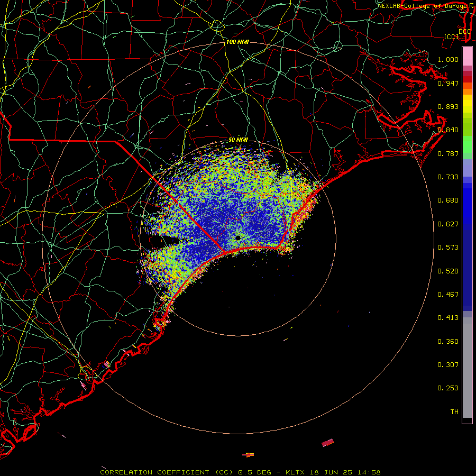Click the 0.947 scale value

coord(448,83)
